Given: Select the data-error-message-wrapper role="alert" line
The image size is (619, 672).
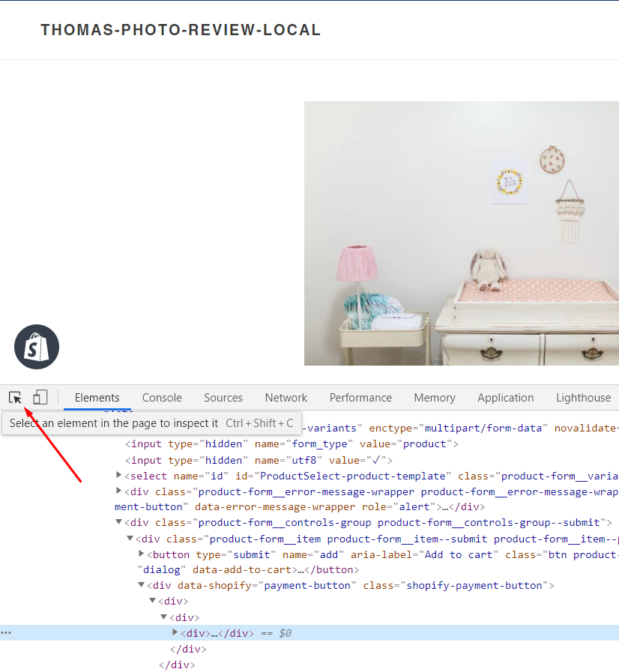Looking at the screenshot, I should pos(300,507).
